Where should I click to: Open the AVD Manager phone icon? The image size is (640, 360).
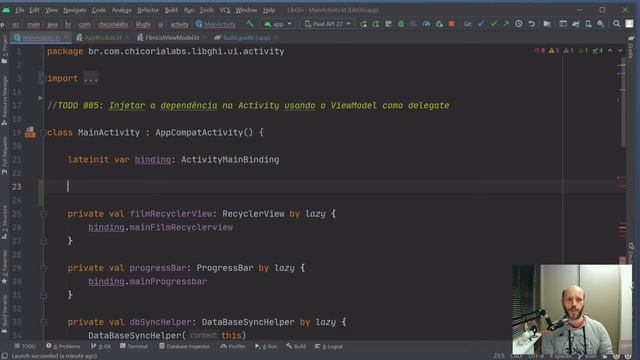(x=588, y=24)
